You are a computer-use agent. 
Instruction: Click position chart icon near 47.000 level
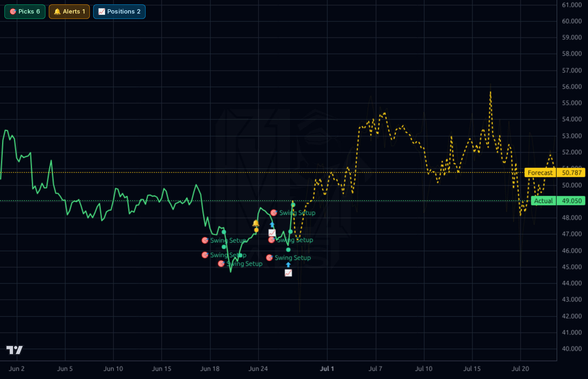[x=272, y=233]
